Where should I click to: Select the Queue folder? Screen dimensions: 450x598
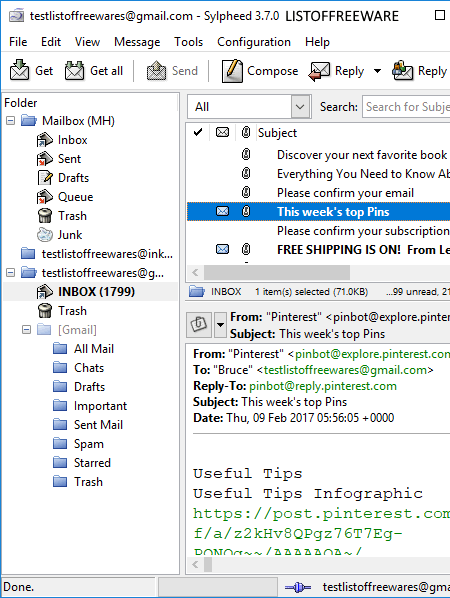click(76, 197)
